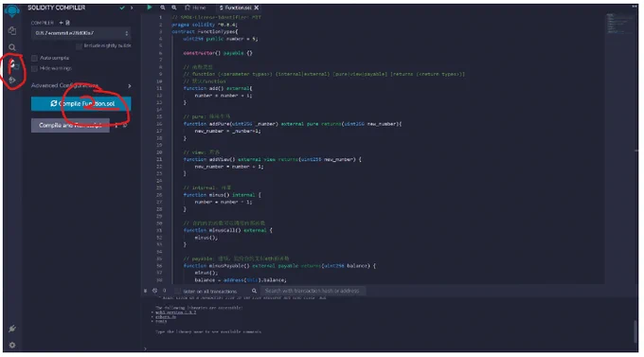This screenshot has height=357, width=644.
Task: Click the chevron beside the Solidity Compiler title
Action: pyautogui.click(x=132, y=8)
